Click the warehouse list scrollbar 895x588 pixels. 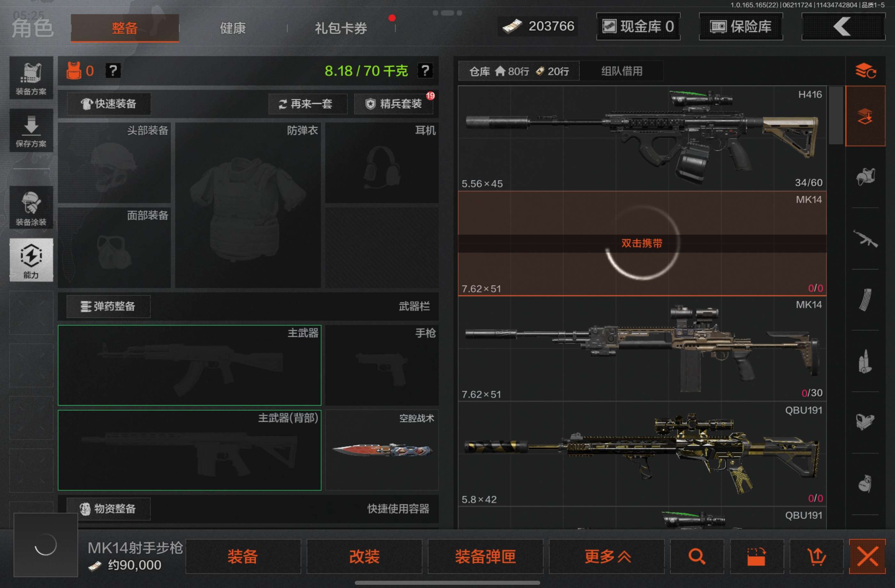[x=836, y=115]
